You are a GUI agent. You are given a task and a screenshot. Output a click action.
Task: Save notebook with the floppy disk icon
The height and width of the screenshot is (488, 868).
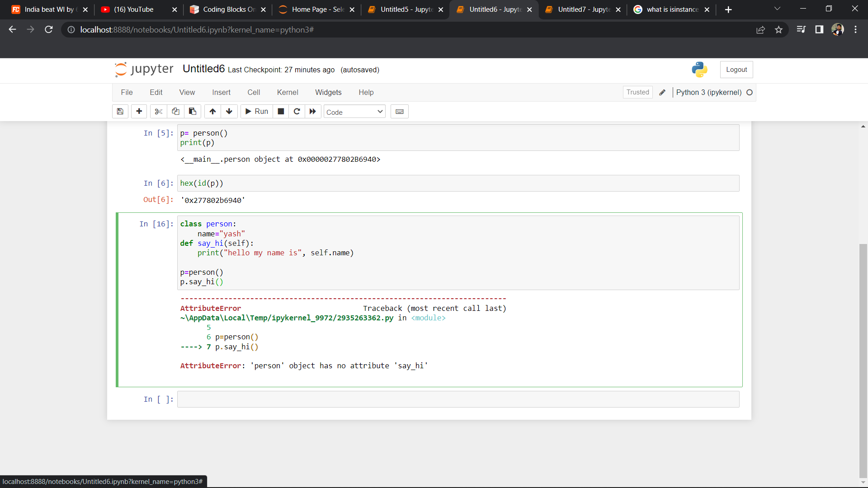[x=120, y=112]
